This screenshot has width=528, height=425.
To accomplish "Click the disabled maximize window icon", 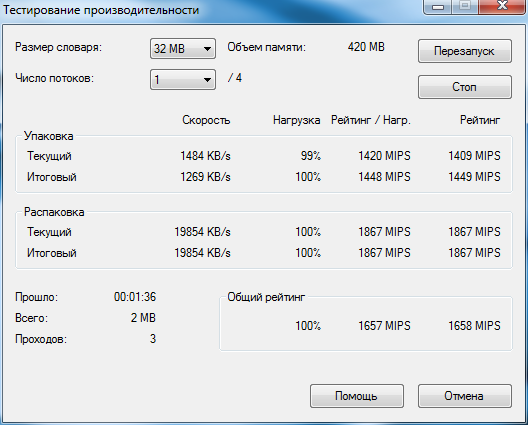I will pyautogui.click(x=465, y=6).
